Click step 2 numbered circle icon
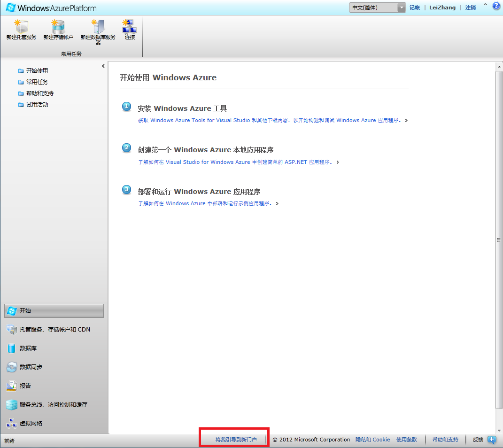The height and width of the screenshot is (448, 503). [x=126, y=148]
